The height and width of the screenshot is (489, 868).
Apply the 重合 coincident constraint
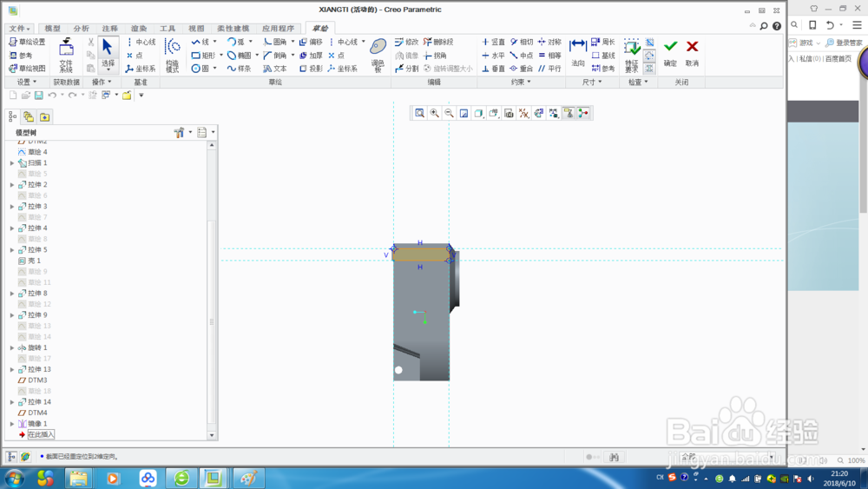[x=522, y=69]
